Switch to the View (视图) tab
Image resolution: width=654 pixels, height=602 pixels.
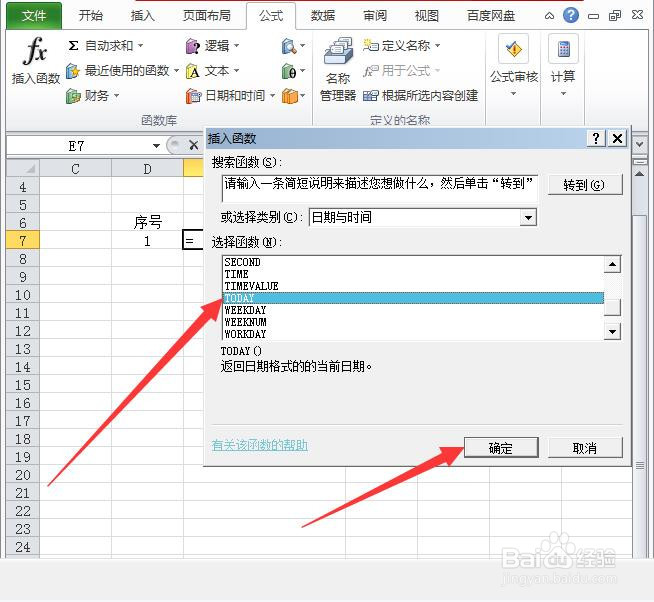point(427,16)
